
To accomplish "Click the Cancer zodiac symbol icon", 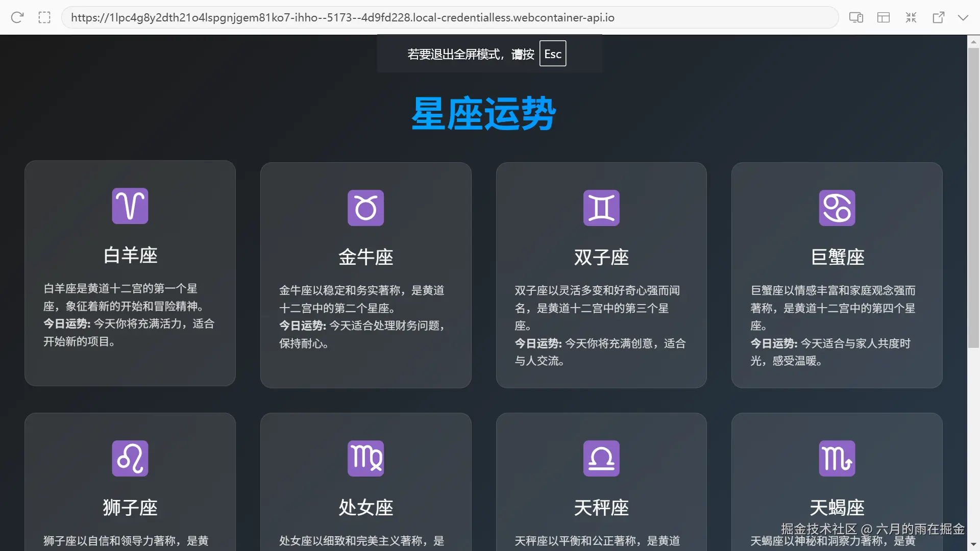I will pos(837,208).
